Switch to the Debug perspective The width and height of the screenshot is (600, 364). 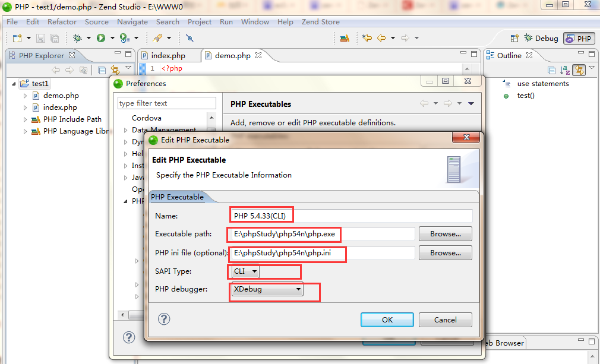click(541, 38)
